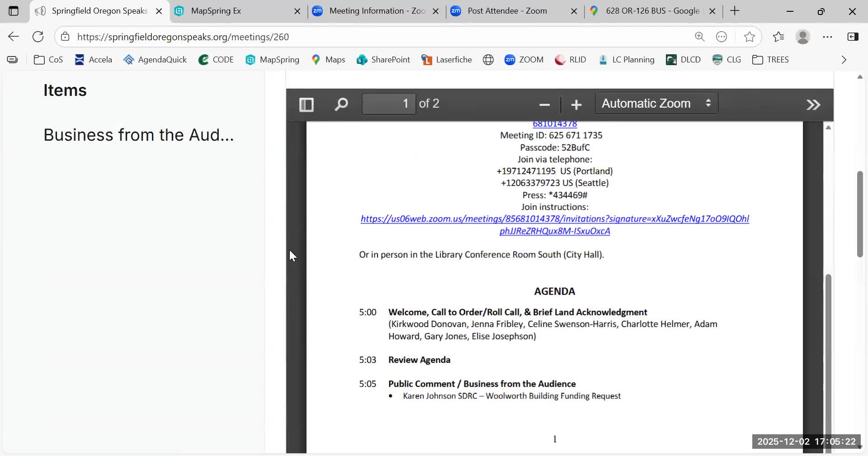Open the PDF find/search tool
The height and width of the screenshot is (456, 868).
click(x=341, y=104)
